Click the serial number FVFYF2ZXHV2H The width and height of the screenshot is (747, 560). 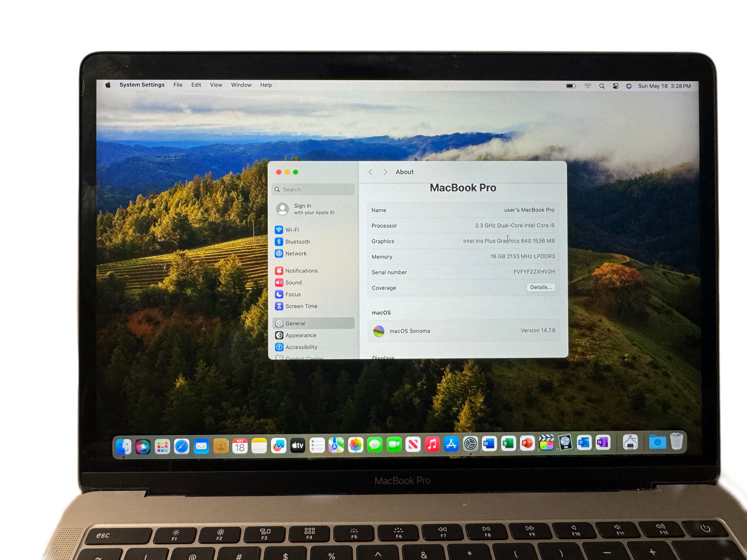(534, 272)
